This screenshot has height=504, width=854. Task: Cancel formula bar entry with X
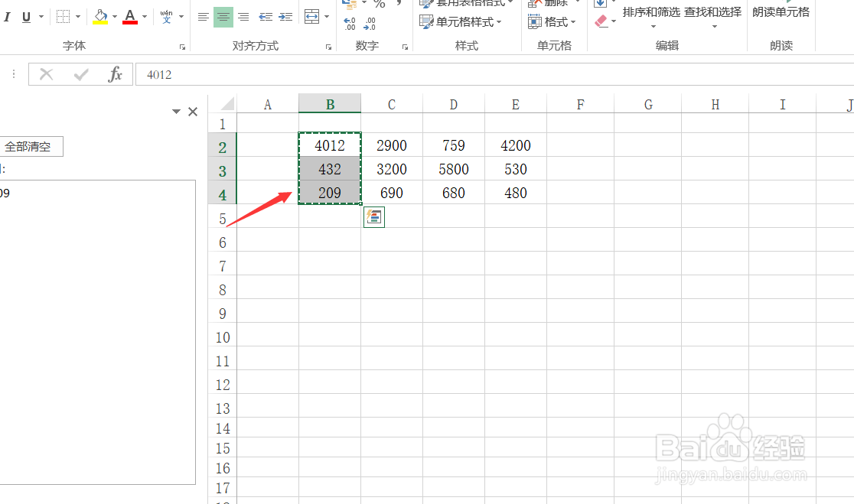pyautogui.click(x=46, y=74)
